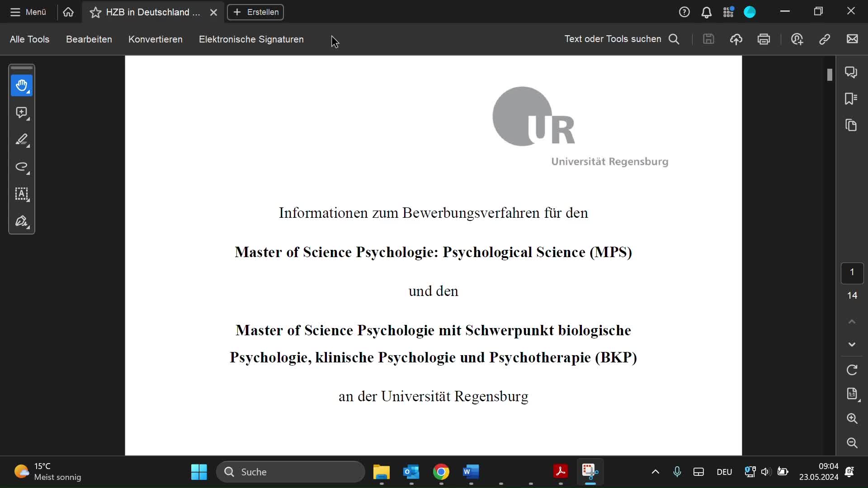868x488 pixels.
Task: Open the Page Thumbnails panel icon
Action: pyautogui.click(x=851, y=125)
